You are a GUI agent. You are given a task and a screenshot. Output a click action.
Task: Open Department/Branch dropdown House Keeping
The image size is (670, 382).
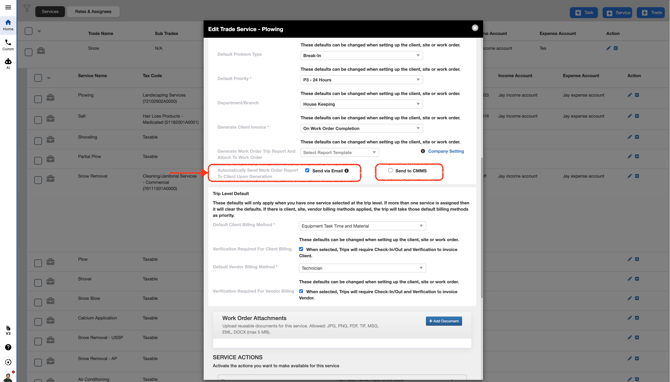tap(361, 104)
